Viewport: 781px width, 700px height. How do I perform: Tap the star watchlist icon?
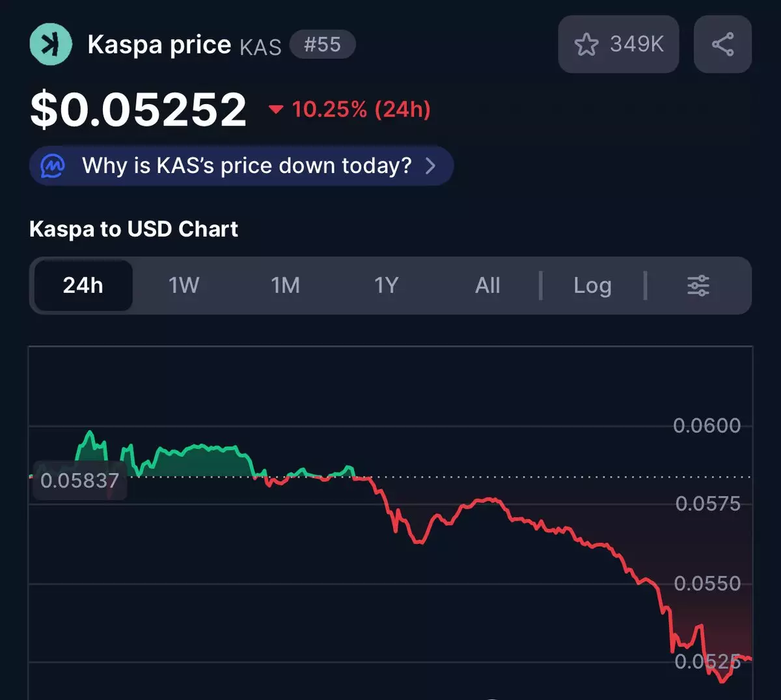click(586, 44)
